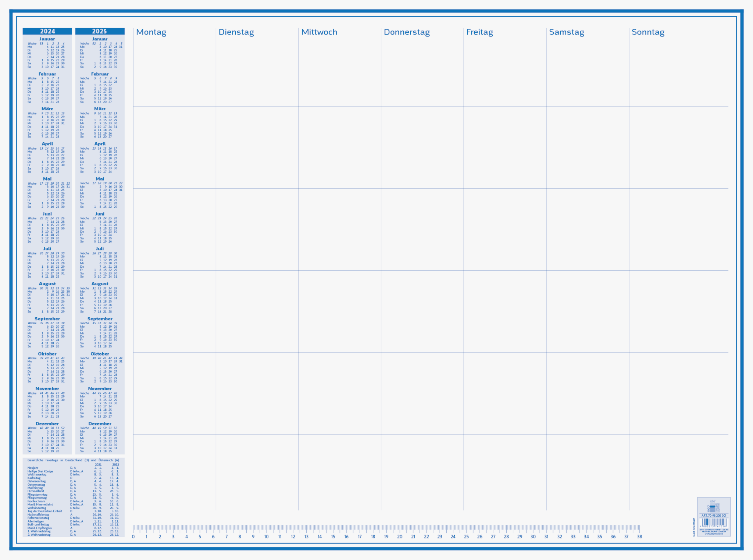Click the Mittwoch column heading

pos(319,32)
